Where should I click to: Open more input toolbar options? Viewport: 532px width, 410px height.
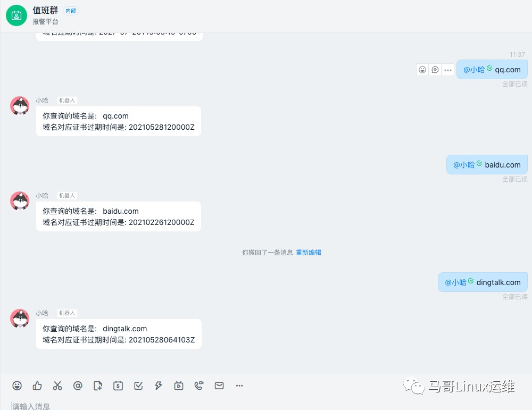(239, 386)
